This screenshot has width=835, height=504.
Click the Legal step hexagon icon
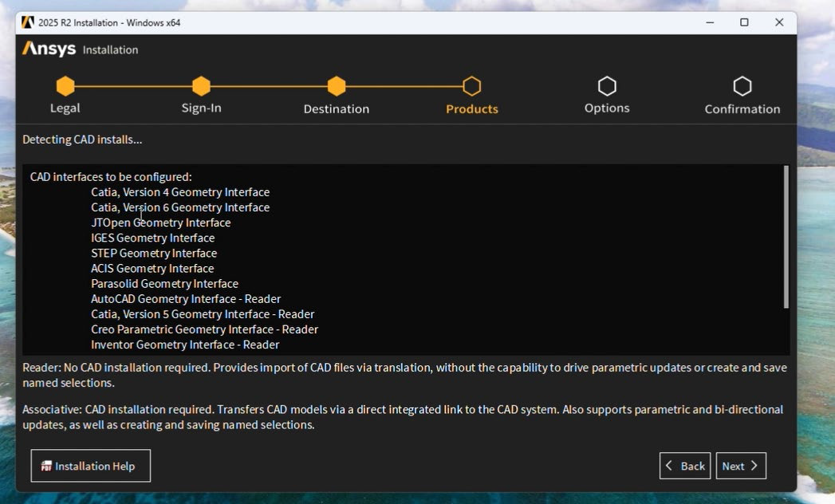[65, 86]
